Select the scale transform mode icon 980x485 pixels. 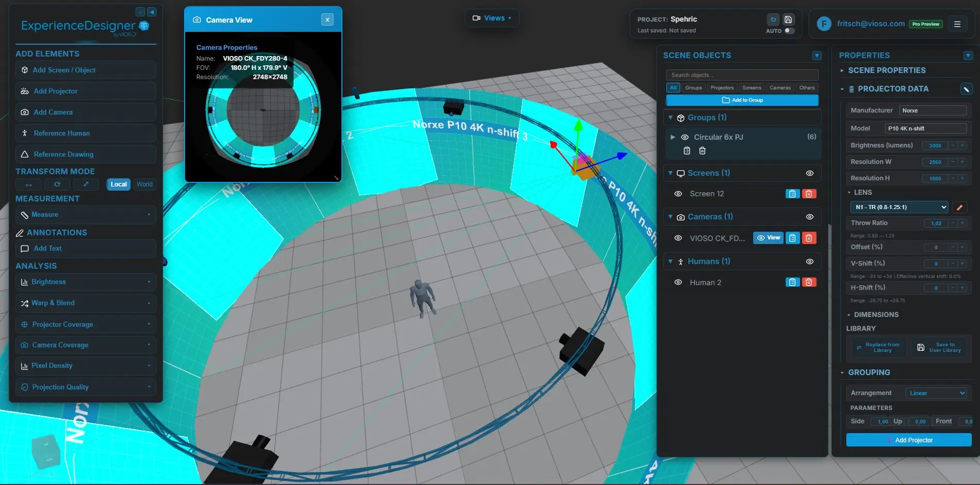pyautogui.click(x=86, y=184)
